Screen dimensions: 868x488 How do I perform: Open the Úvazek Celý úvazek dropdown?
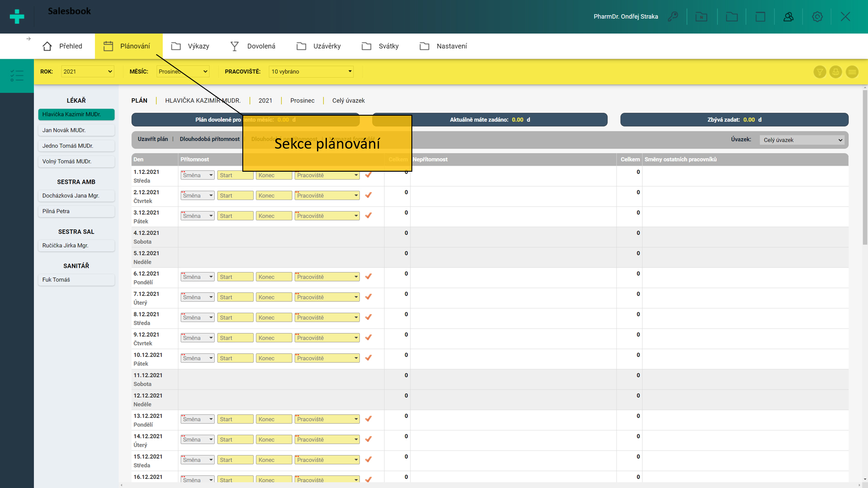pos(803,140)
